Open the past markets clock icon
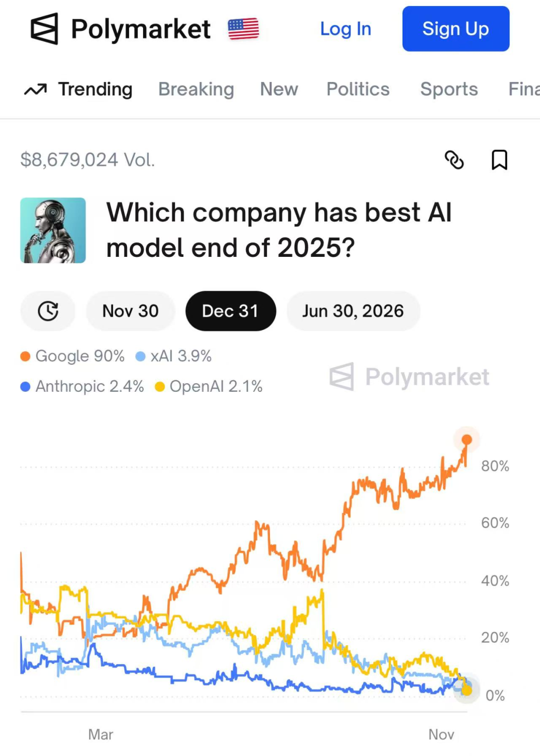Screen dimensions: 540x756 tap(48, 311)
